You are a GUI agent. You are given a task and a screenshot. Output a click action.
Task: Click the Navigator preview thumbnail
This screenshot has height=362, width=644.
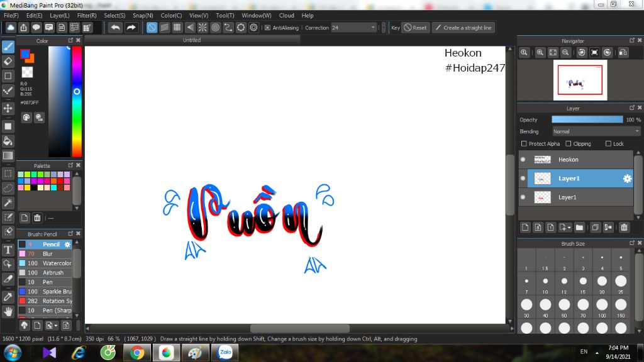[x=580, y=80]
